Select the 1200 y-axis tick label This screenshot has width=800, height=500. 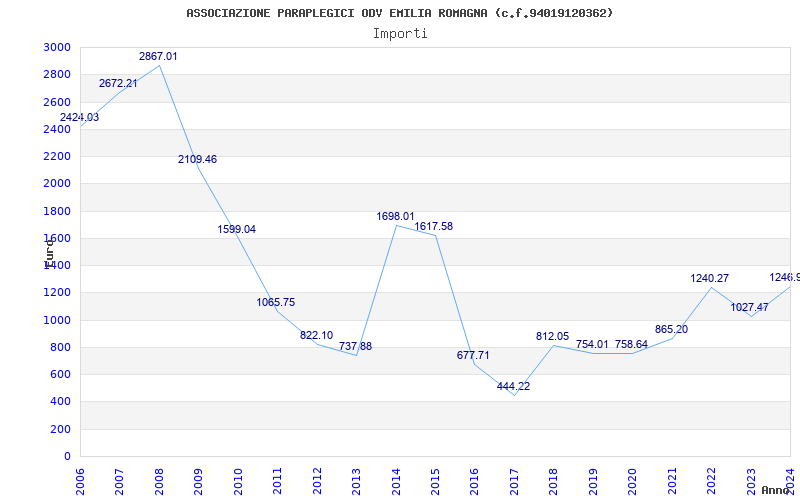58,293
